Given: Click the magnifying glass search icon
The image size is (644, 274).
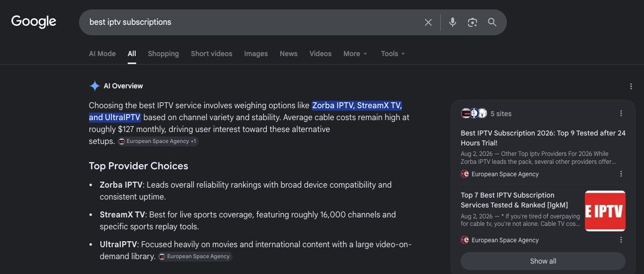Looking at the screenshot, I should [492, 22].
